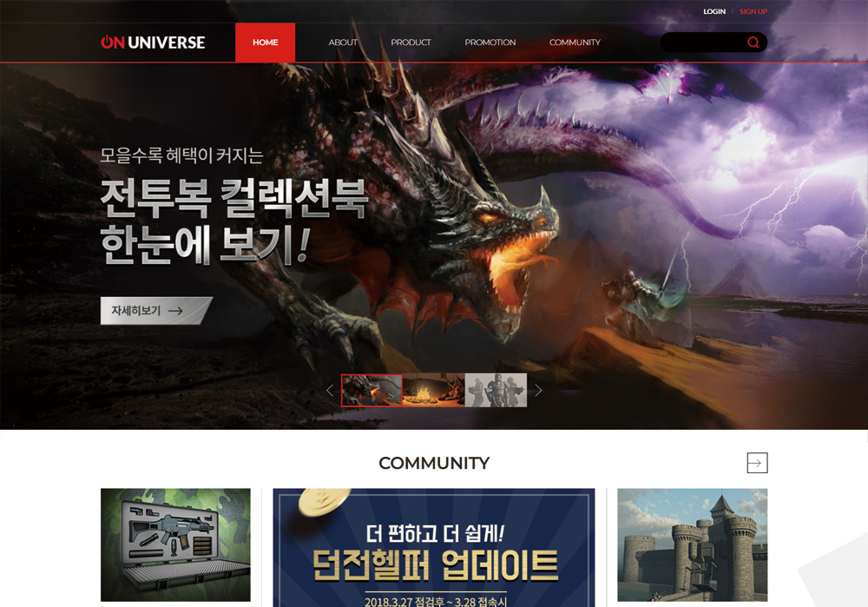868x607 pixels.
Task: Click the ON UNIVERSE logo
Action: tap(153, 43)
